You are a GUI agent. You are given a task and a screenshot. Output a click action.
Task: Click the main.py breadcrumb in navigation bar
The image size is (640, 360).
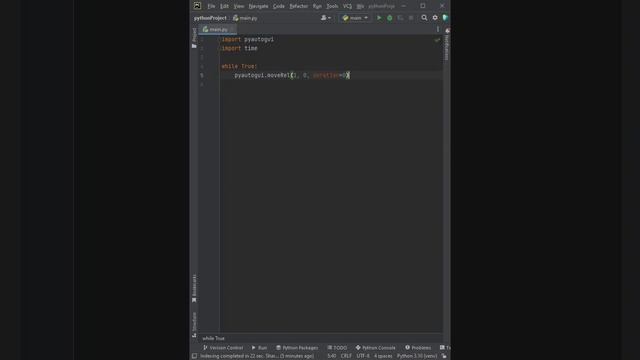[245, 18]
